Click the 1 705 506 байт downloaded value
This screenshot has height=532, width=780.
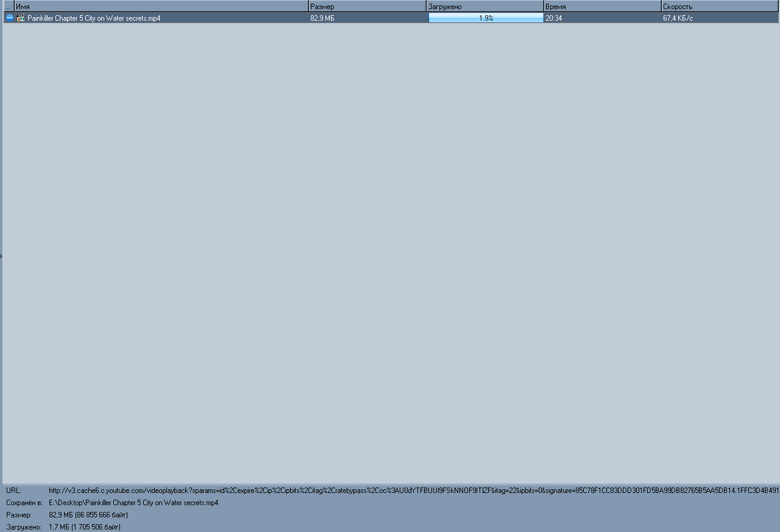(96, 527)
